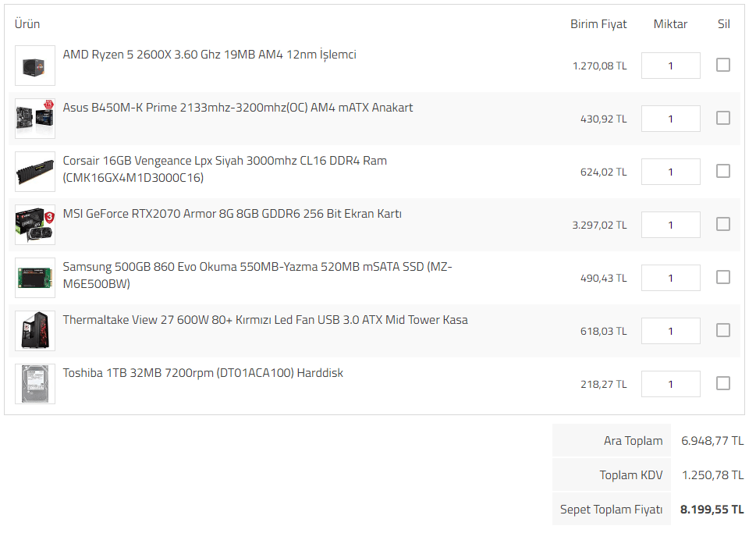The height and width of the screenshot is (533, 756).
Task: Click the Sil column header
Action: (x=723, y=24)
